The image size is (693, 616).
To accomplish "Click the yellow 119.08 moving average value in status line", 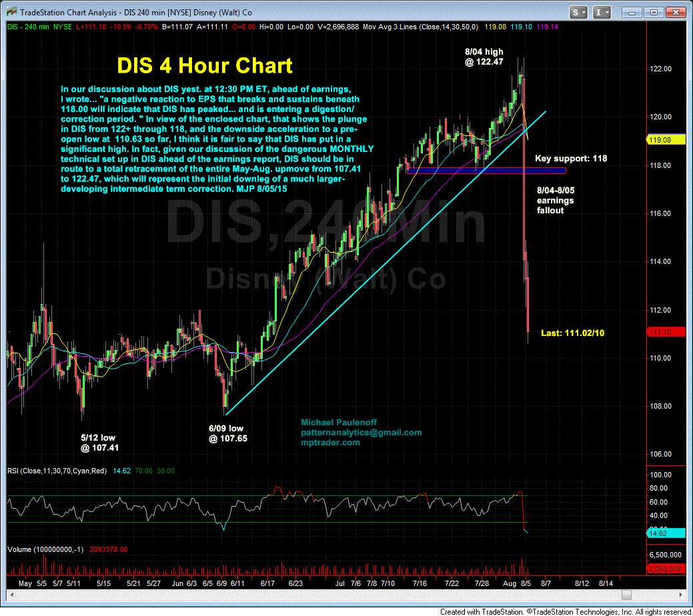I will (495, 27).
